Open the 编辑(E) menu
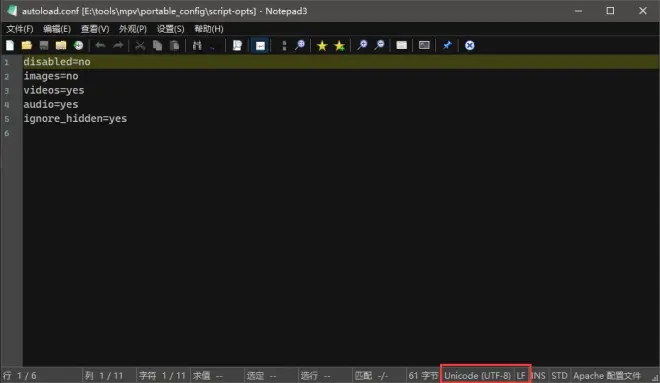Viewport: 660px width, 383px height. coord(57,29)
